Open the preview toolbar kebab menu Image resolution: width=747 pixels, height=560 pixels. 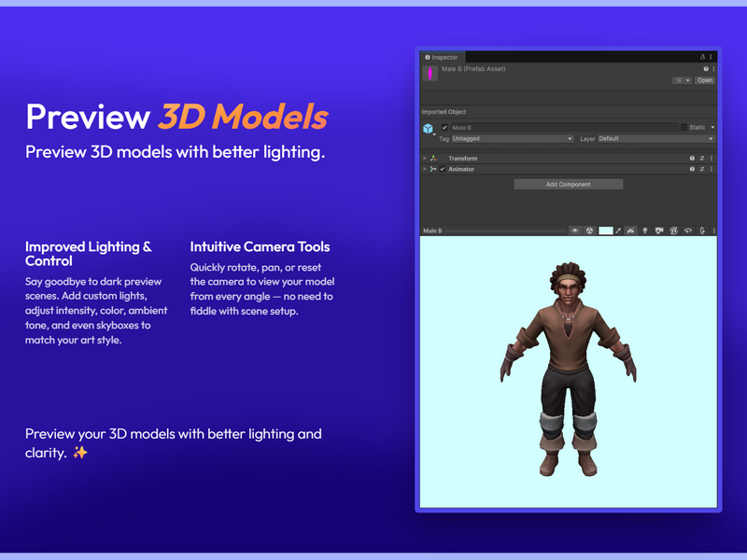pyautogui.click(x=713, y=231)
